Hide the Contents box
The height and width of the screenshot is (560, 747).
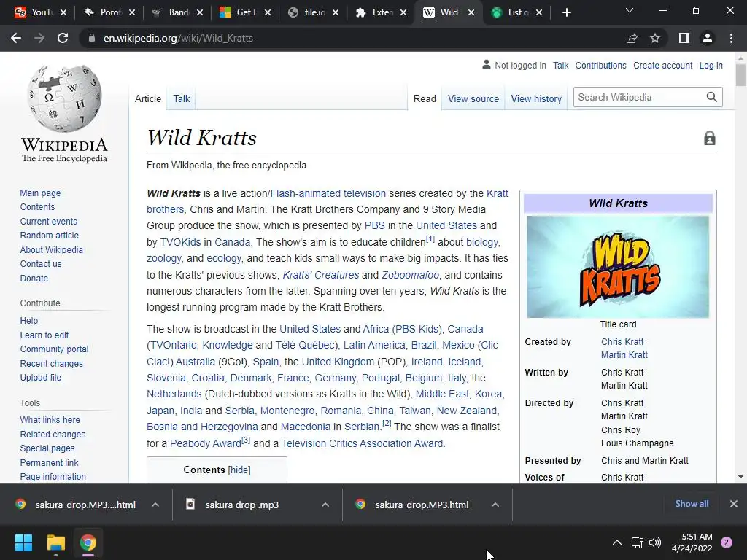(239, 470)
